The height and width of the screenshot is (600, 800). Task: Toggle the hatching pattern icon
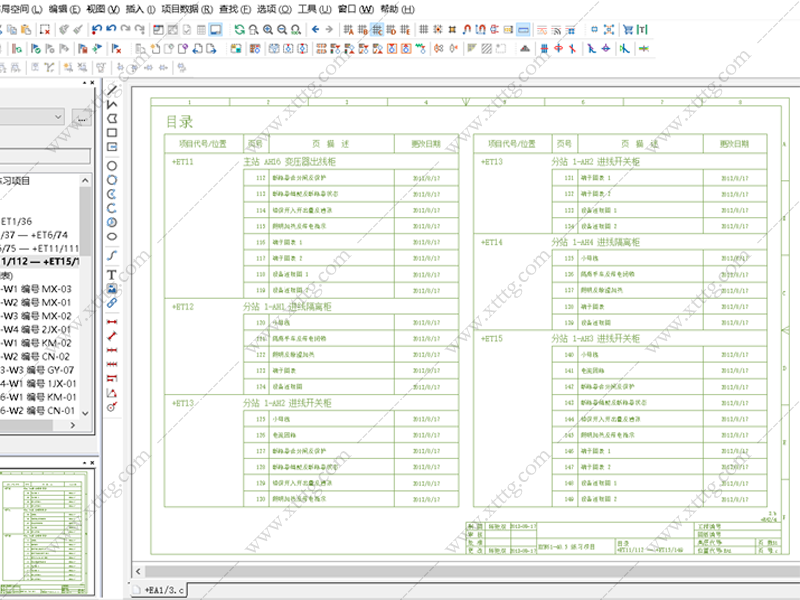pyautogui.click(x=487, y=48)
